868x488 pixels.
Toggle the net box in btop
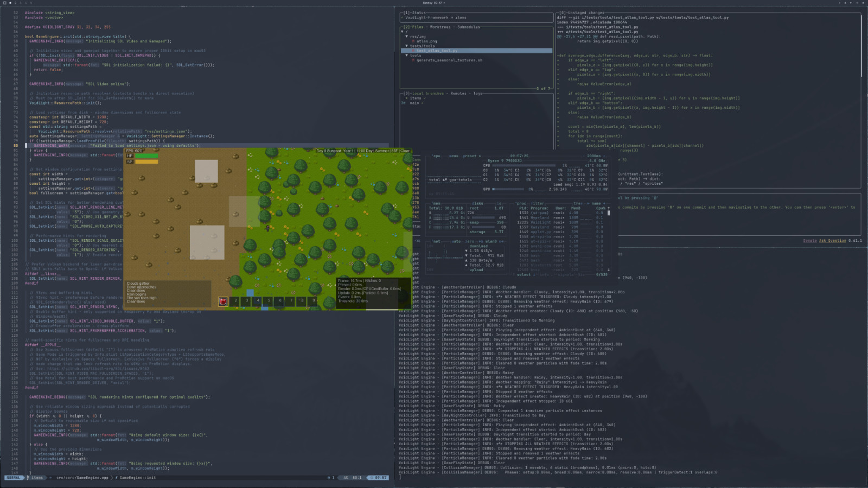coord(437,241)
